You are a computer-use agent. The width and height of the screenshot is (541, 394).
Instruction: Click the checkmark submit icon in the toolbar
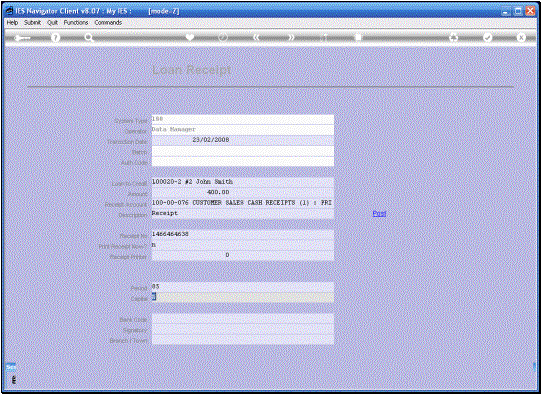[487, 37]
